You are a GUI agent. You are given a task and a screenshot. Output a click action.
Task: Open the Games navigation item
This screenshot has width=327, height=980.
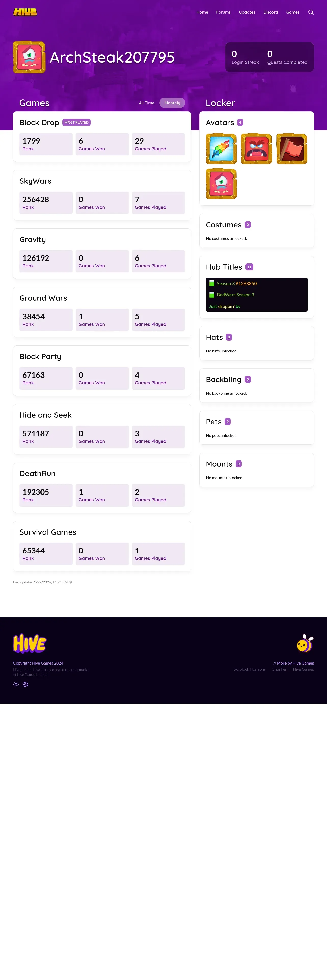pyautogui.click(x=293, y=12)
